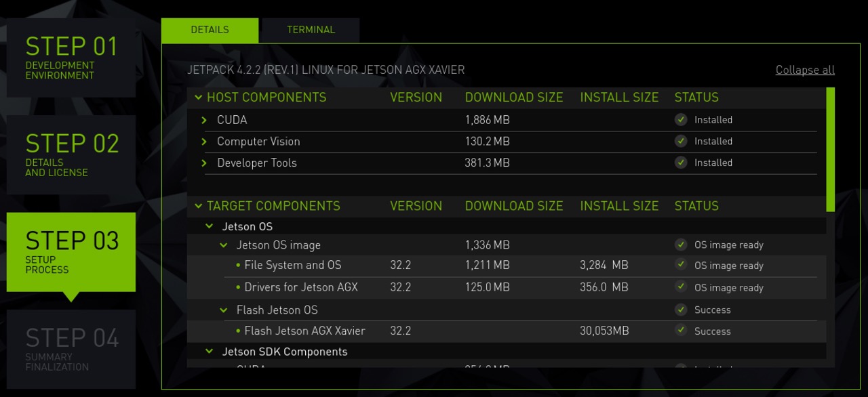Expand the host CUDA component row
This screenshot has height=397, width=868.
coord(204,120)
